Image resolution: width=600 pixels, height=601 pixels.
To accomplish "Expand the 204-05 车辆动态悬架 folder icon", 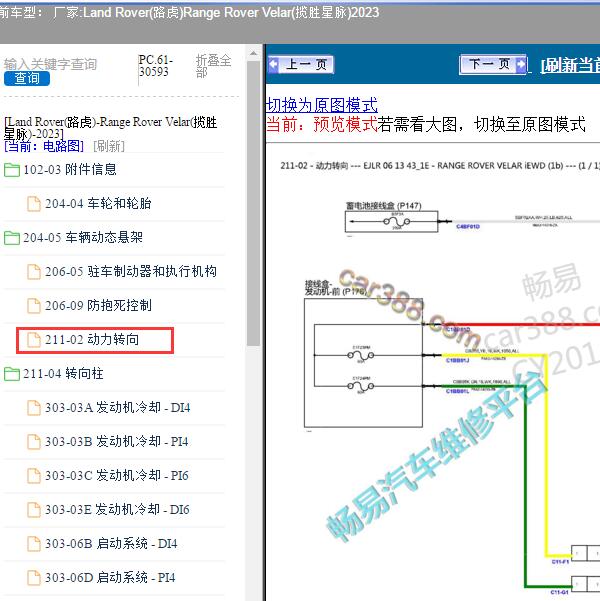I will [12, 238].
